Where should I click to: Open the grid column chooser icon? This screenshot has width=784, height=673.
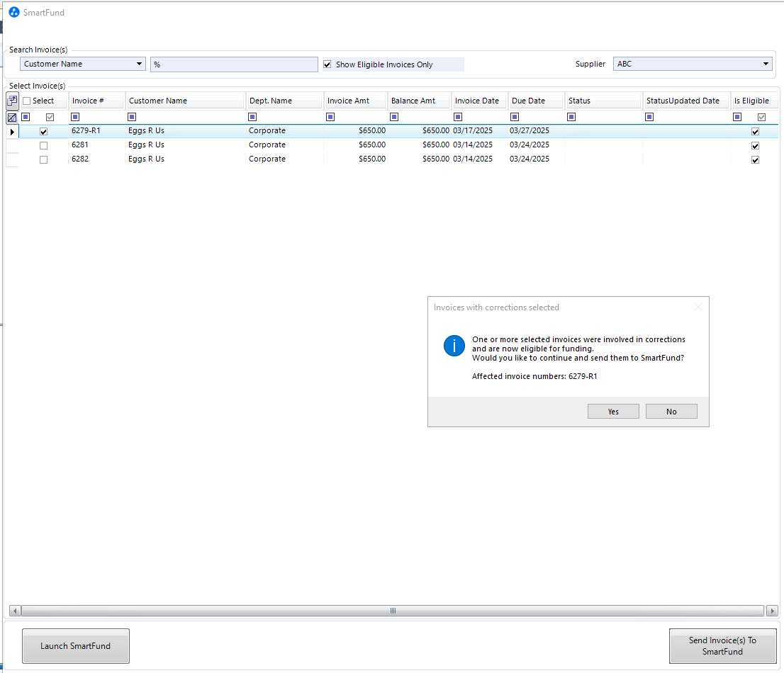coord(12,101)
